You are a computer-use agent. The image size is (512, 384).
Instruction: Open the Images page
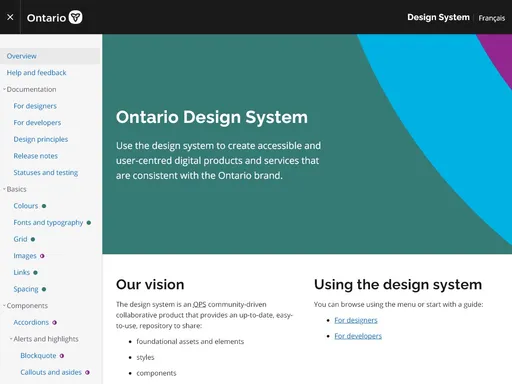pyautogui.click(x=25, y=256)
